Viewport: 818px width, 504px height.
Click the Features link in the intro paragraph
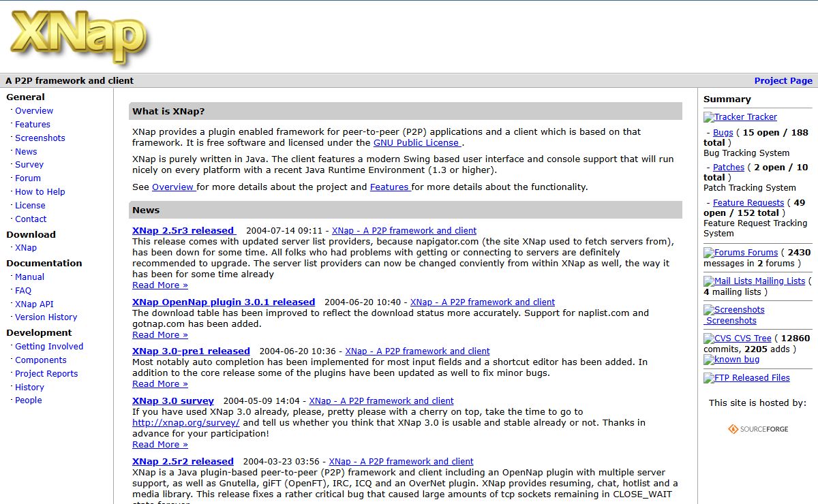391,187
